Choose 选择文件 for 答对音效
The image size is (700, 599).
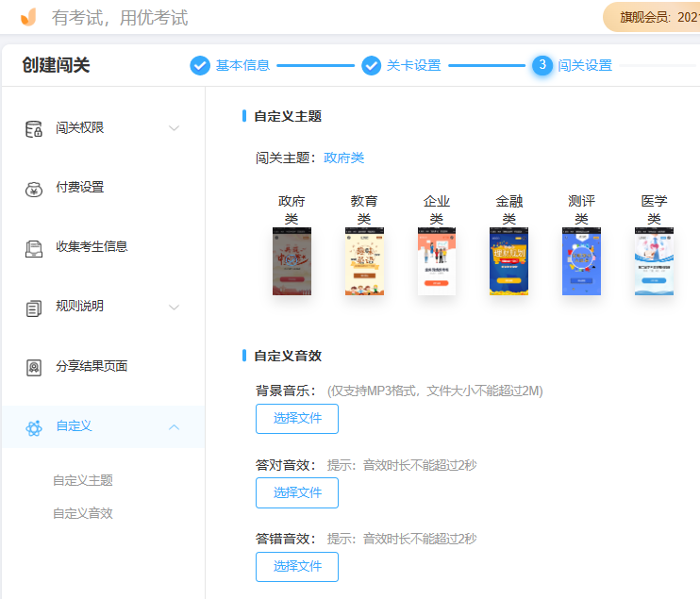297,492
